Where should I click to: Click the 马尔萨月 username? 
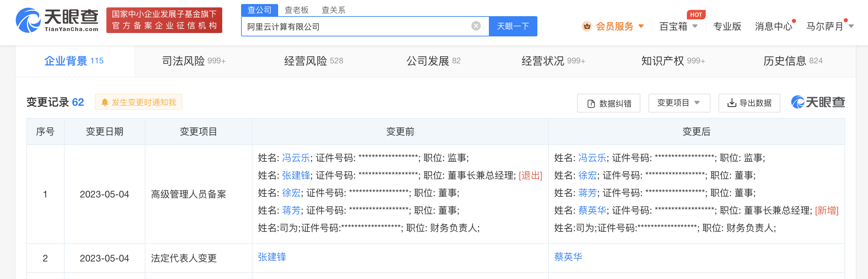coord(825,26)
